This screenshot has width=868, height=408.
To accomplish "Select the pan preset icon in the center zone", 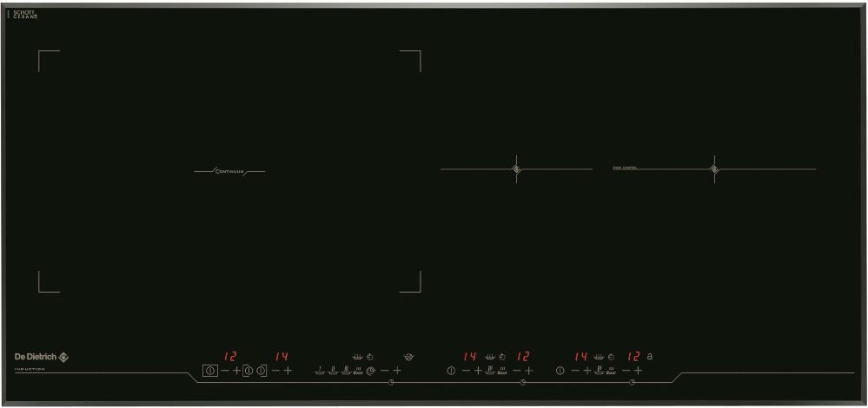I will pyautogui.click(x=490, y=371).
